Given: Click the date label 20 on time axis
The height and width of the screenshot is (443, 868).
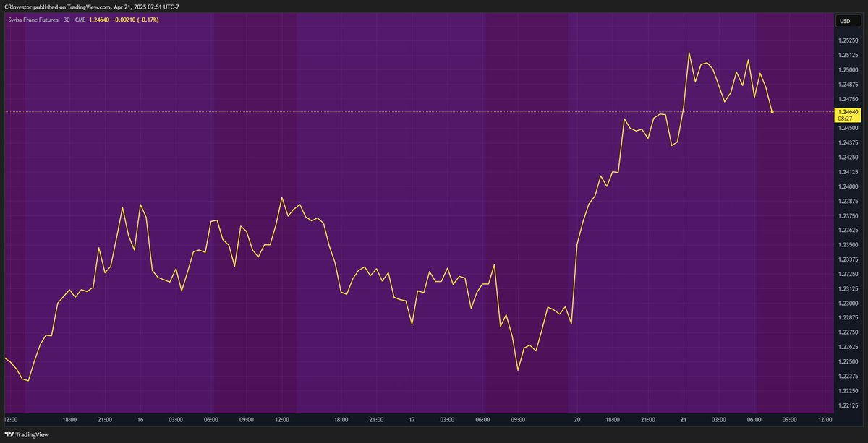Looking at the screenshot, I should point(576,419).
